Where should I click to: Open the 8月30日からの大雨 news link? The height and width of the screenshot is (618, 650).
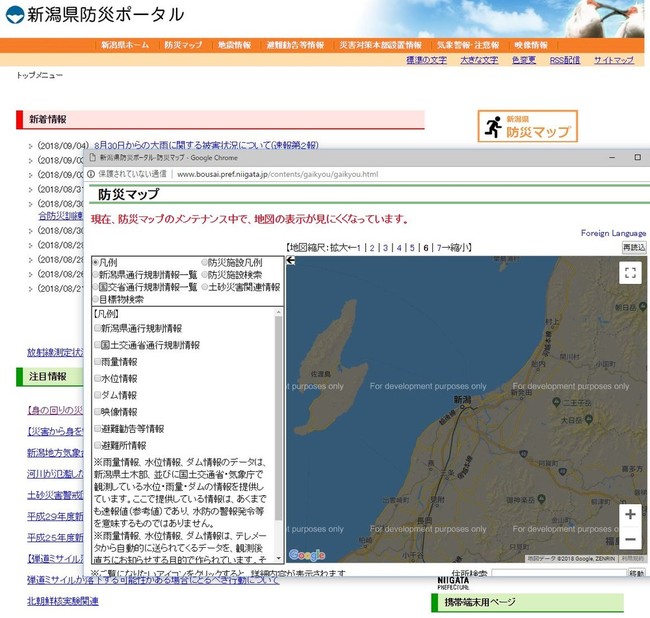click(x=206, y=146)
